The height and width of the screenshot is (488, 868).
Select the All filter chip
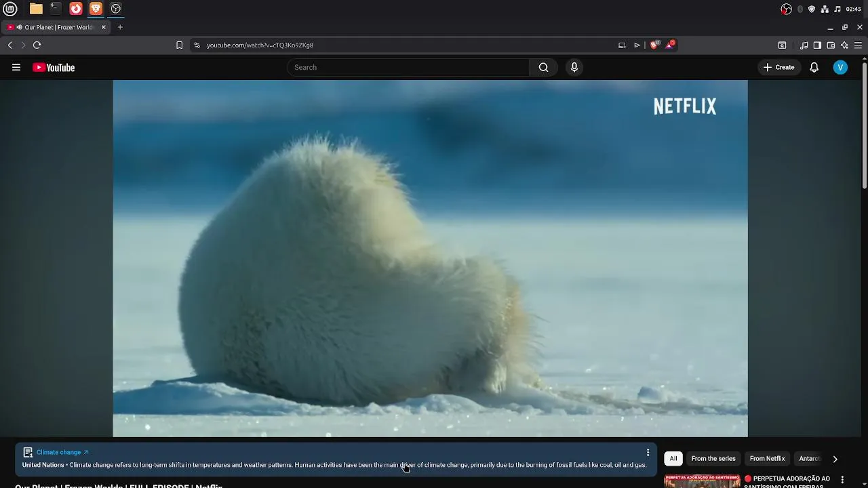(x=673, y=459)
